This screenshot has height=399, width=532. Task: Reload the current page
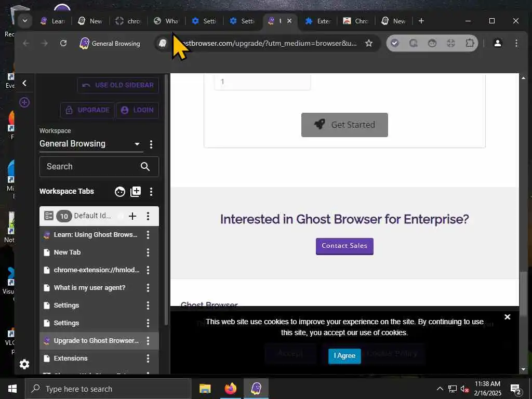click(63, 44)
